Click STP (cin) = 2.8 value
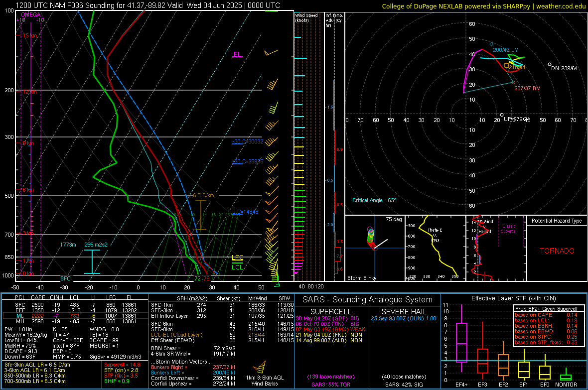588x390 pixels. pyautogui.click(x=121, y=370)
